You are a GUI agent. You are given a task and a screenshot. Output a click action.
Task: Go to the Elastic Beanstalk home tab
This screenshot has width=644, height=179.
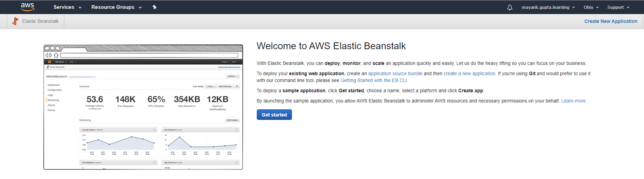36,21
